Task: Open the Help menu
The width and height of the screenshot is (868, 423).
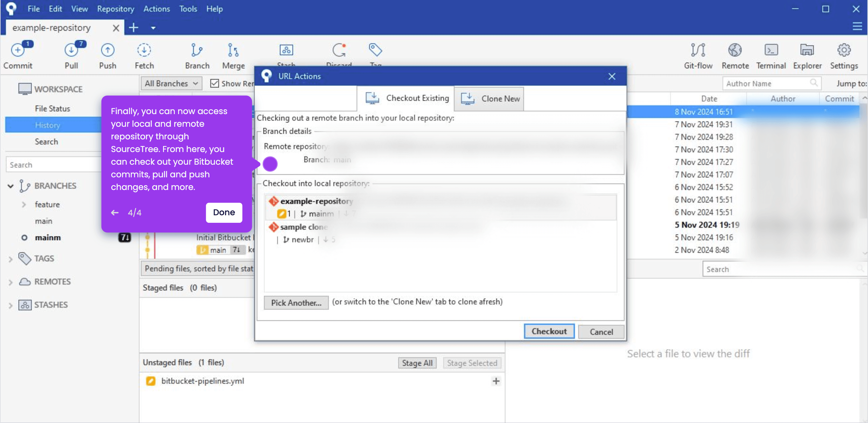Action: click(x=214, y=9)
